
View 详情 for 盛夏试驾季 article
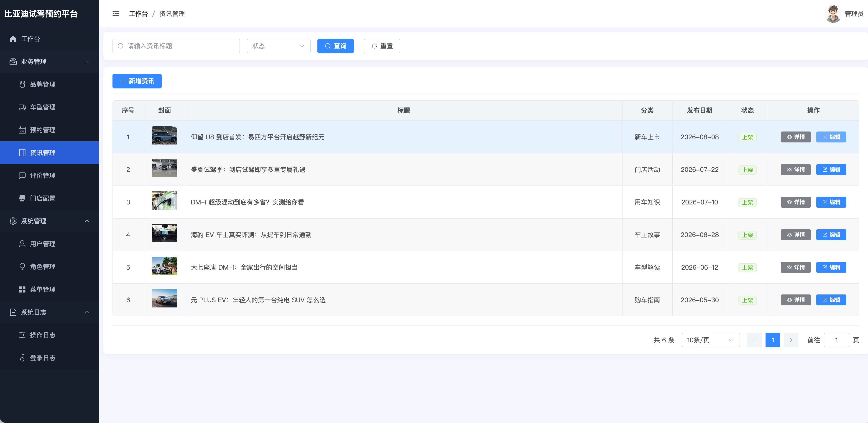[x=796, y=170]
